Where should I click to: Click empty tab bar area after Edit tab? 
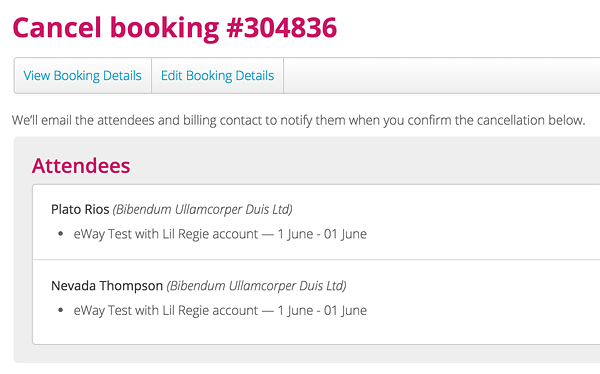(442, 75)
